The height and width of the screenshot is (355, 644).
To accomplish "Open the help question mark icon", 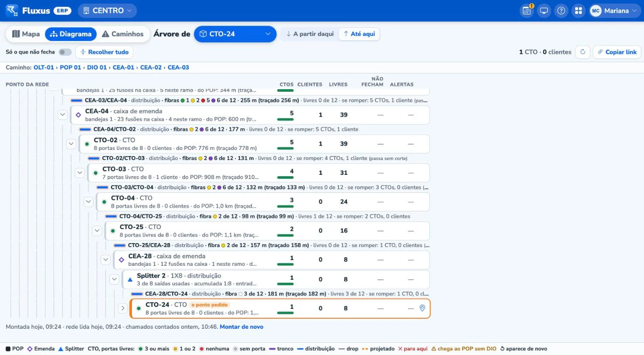I will click(x=561, y=10).
